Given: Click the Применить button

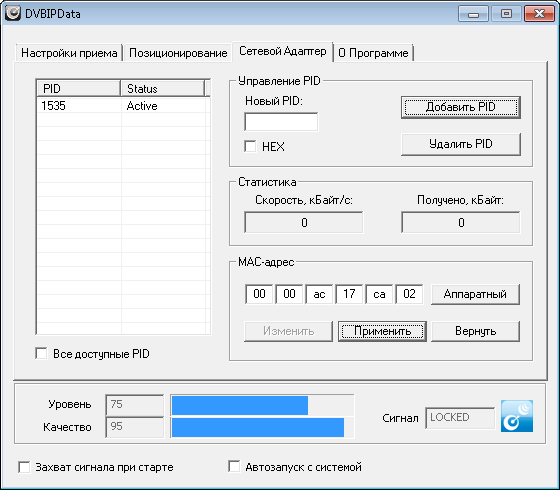Looking at the screenshot, I should tap(382, 331).
